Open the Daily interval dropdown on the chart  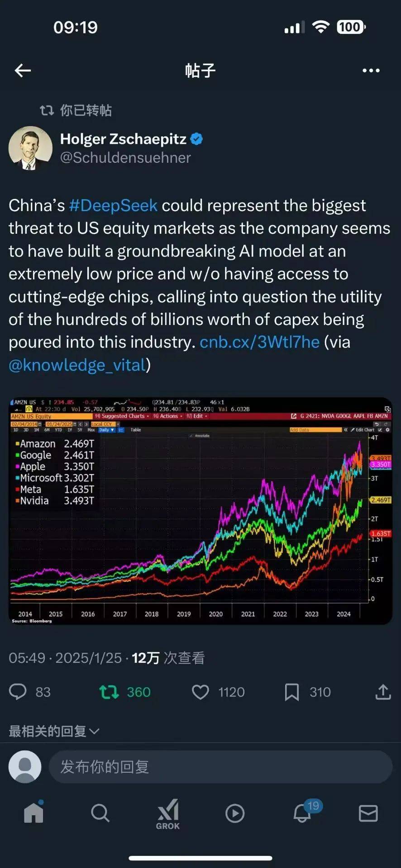coord(106,430)
